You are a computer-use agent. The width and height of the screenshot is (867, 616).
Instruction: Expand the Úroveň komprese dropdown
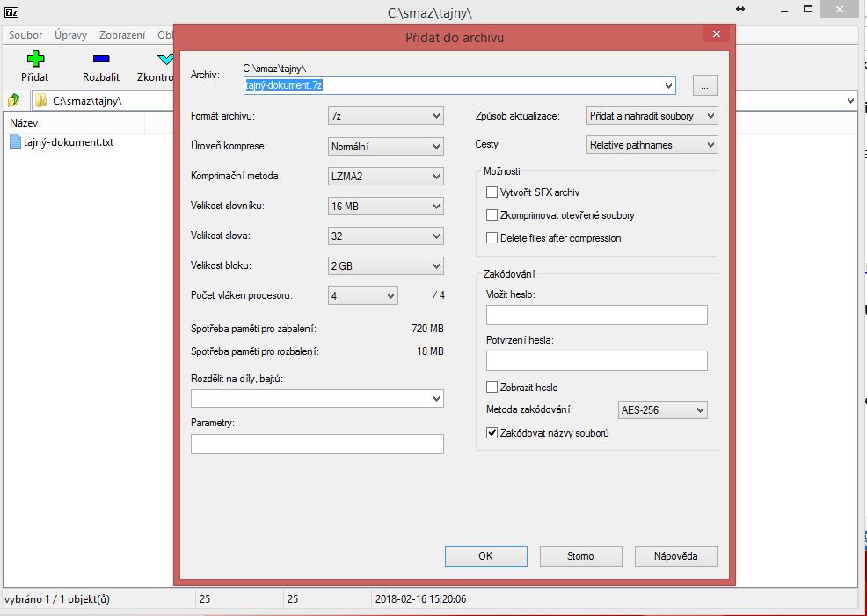pos(386,146)
